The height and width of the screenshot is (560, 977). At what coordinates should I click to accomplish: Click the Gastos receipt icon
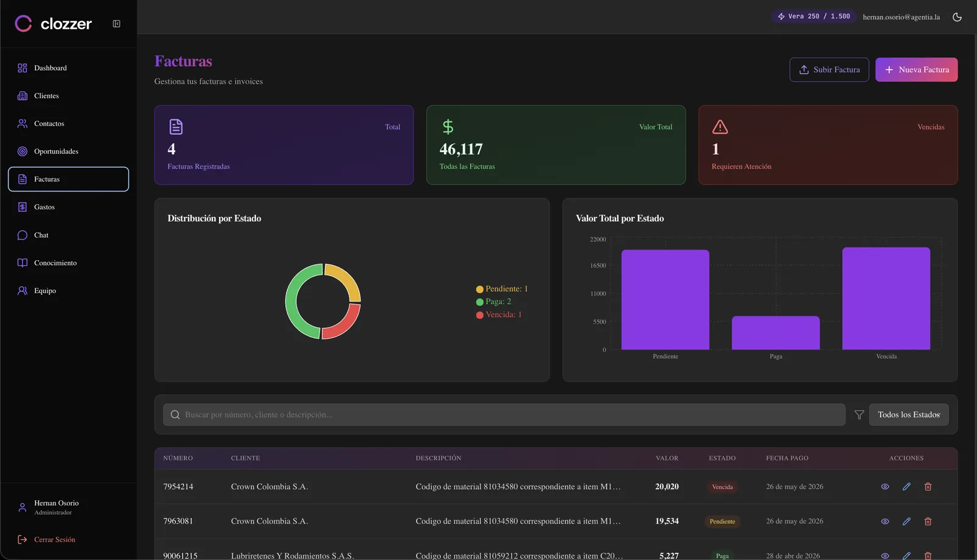pos(23,207)
